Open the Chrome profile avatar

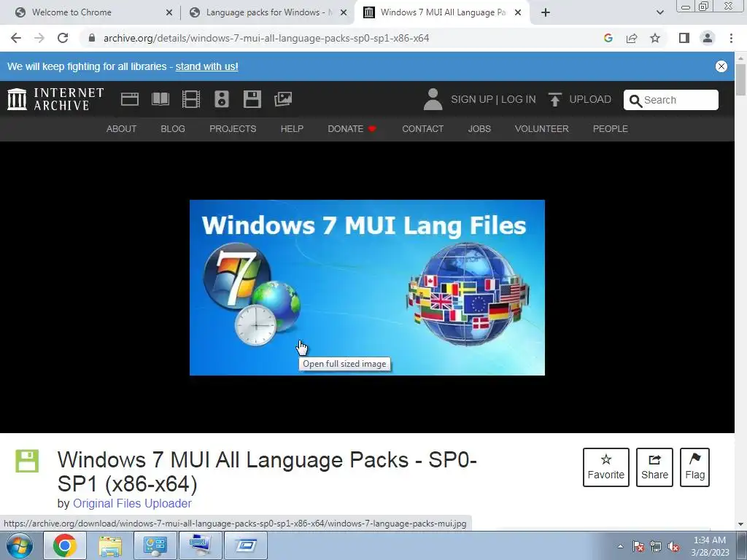708,38
